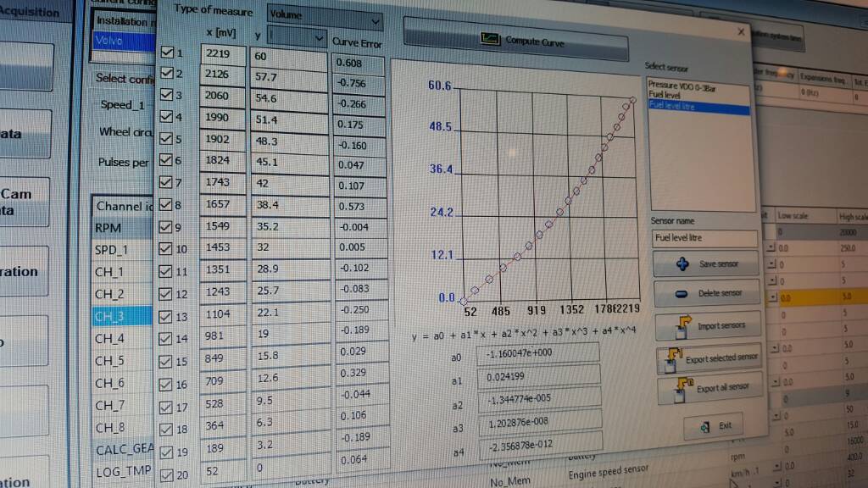868x488 pixels.
Task: Select CH_7 in background channel list
Action: (122, 405)
